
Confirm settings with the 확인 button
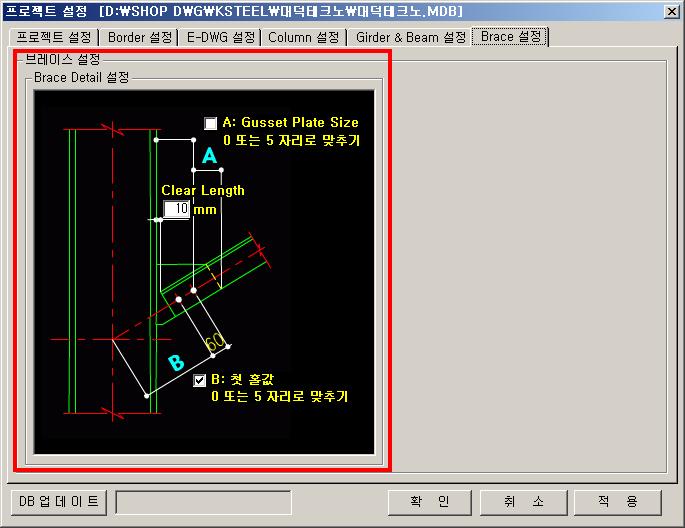429,502
